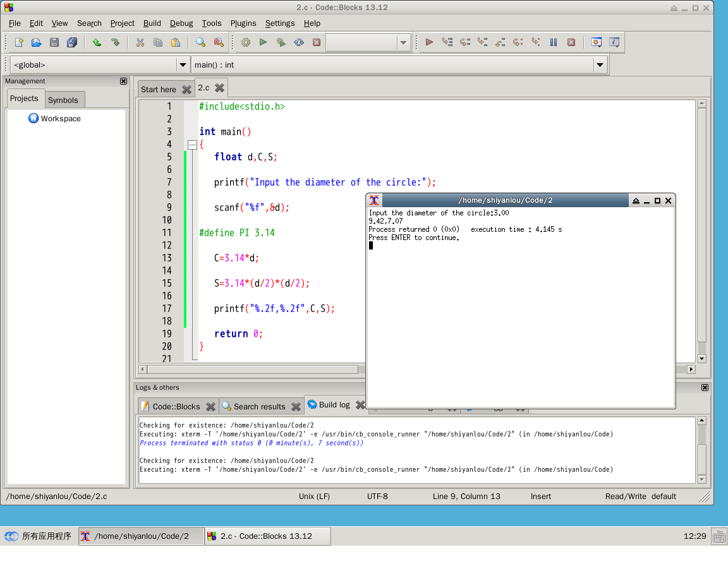
Task: Click the Cut scissors icon
Action: (140, 42)
